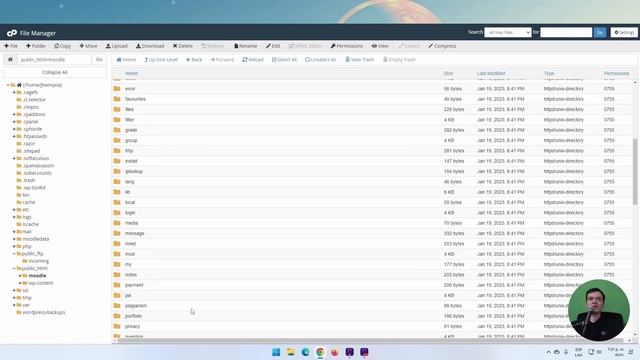Click the Download toolbar button
The width and height of the screenshot is (640, 360).
click(150, 46)
